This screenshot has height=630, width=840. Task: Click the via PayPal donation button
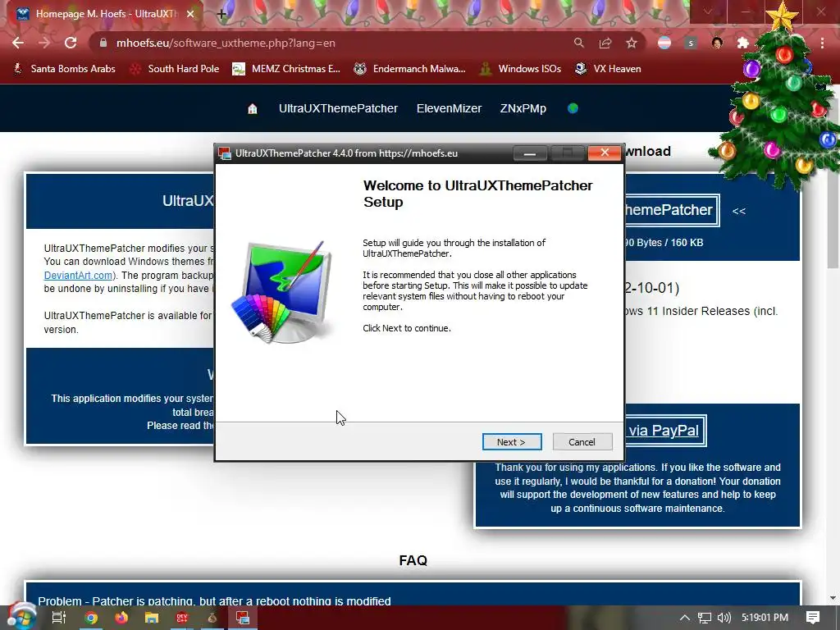[665, 431]
